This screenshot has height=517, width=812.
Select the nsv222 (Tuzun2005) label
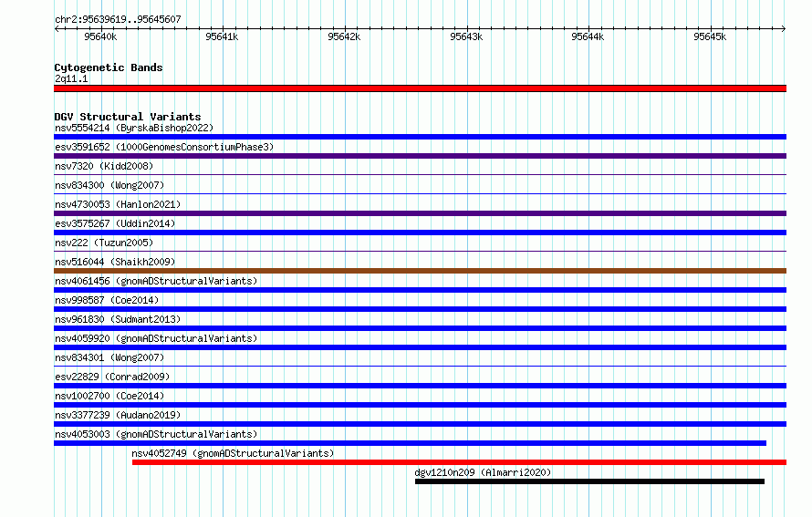104,243
